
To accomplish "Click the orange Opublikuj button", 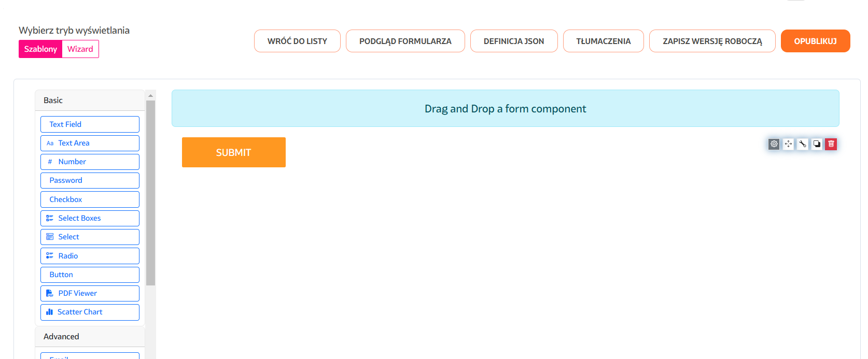I will point(815,41).
